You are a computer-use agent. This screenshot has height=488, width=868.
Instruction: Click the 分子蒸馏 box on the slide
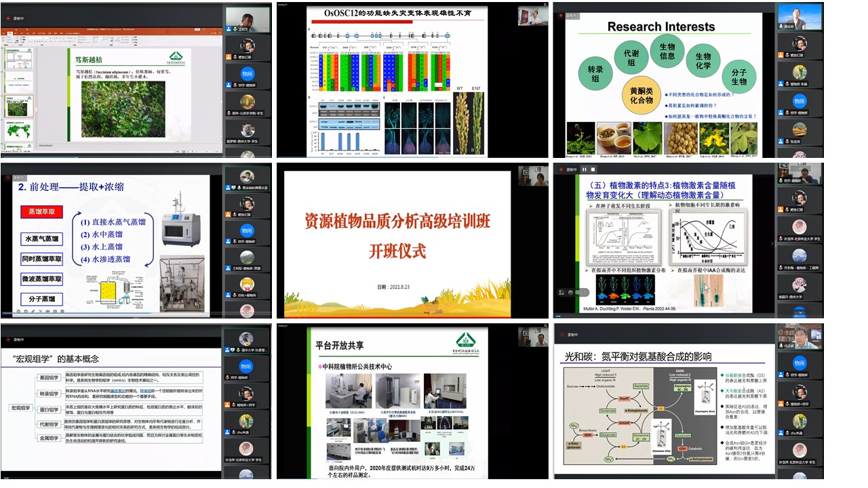pyautogui.click(x=41, y=299)
